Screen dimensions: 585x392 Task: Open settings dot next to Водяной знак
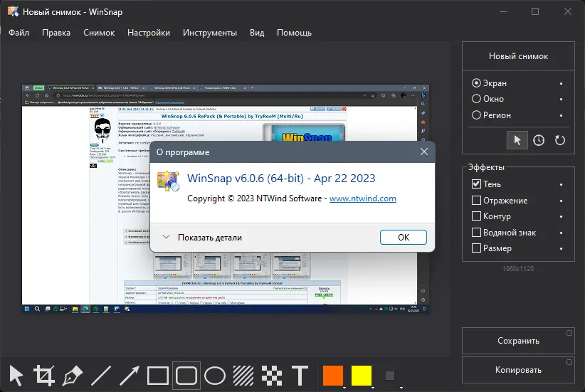561,233
